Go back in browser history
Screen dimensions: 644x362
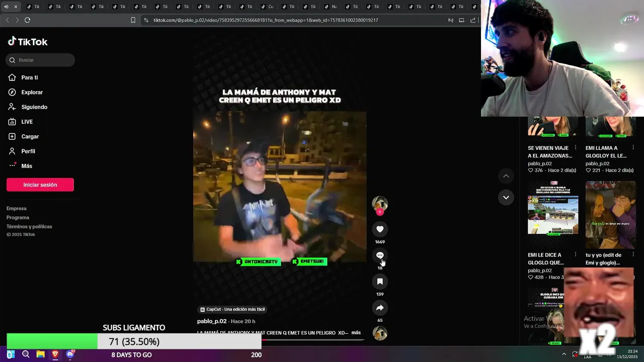click(x=7, y=20)
